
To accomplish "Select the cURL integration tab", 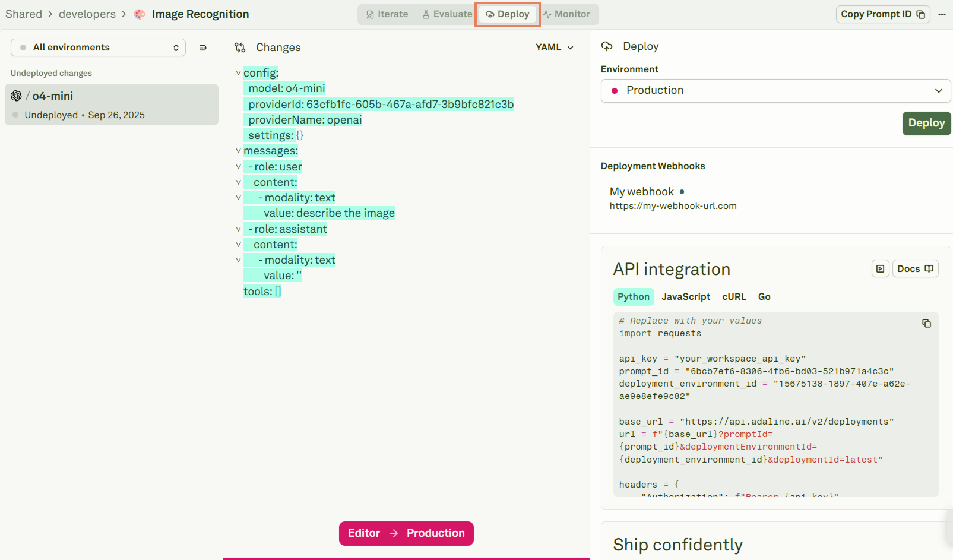I will point(734,296).
